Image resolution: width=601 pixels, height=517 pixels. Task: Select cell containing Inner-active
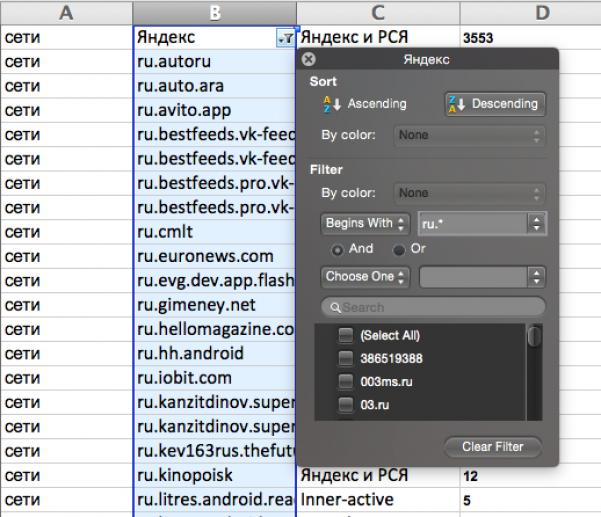pyautogui.click(x=378, y=499)
